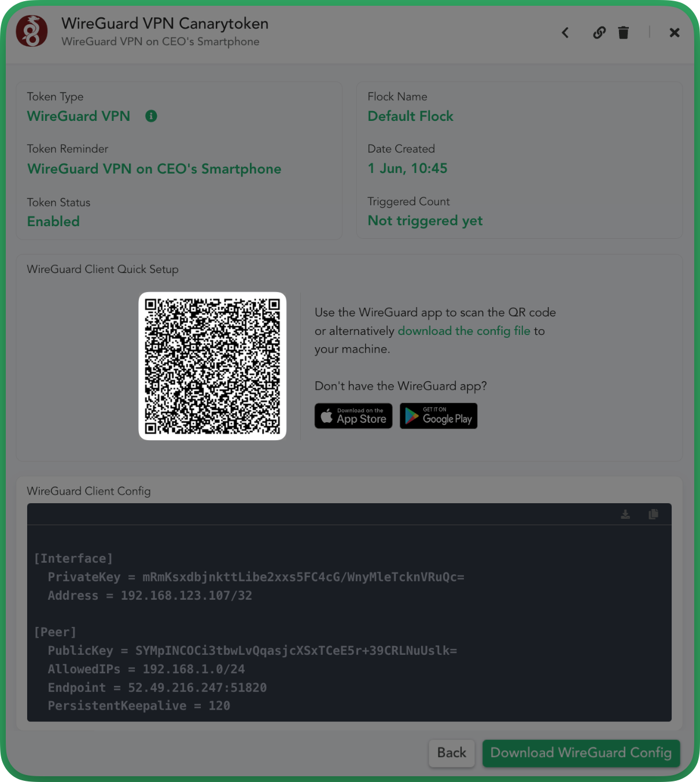Click the Enabled token status value

pos(53,222)
